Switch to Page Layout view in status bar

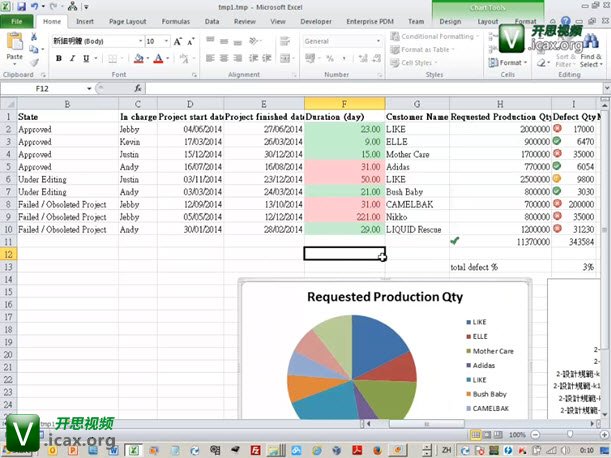click(487, 434)
